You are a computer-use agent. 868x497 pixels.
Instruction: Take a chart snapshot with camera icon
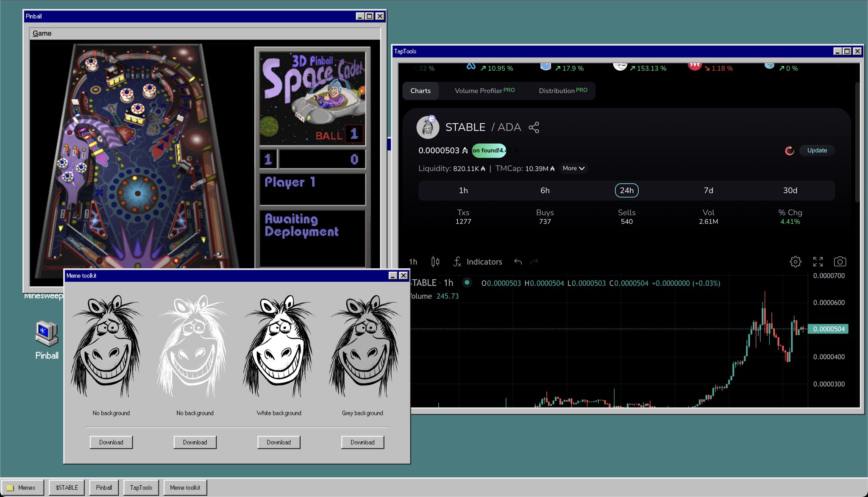(840, 262)
